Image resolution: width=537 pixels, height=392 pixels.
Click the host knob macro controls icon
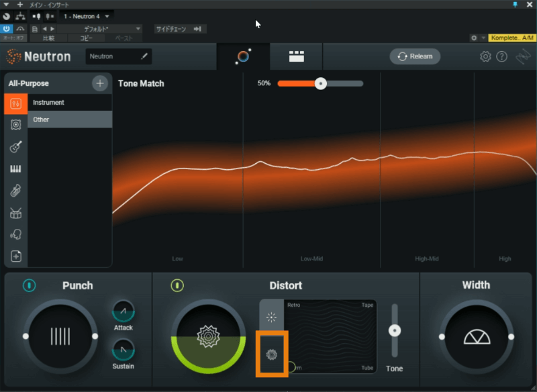(x=6, y=16)
